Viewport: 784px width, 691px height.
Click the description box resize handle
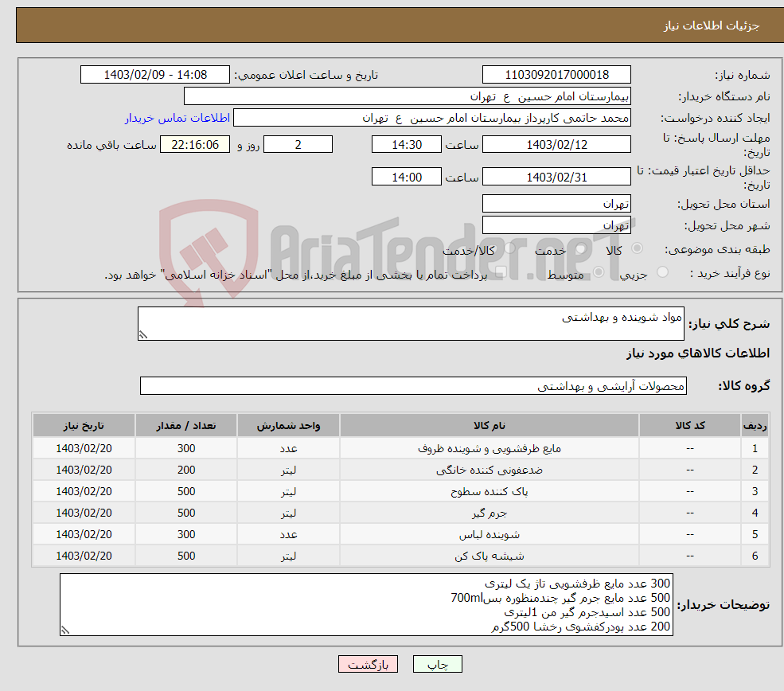(143, 335)
